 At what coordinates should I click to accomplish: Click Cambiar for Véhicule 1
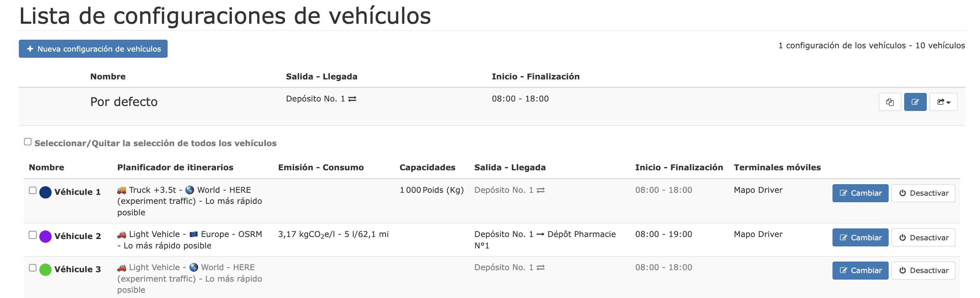tap(860, 193)
